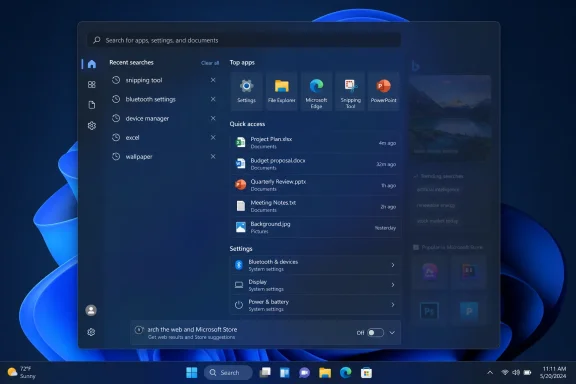Remove 'snipping tool' from recent searches
The image size is (576, 384).
pos(213,80)
